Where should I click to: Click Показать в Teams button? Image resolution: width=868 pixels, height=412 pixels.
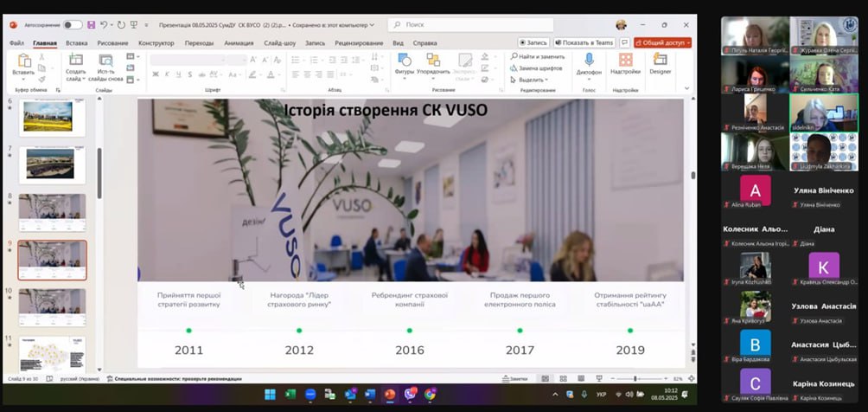point(584,42)
